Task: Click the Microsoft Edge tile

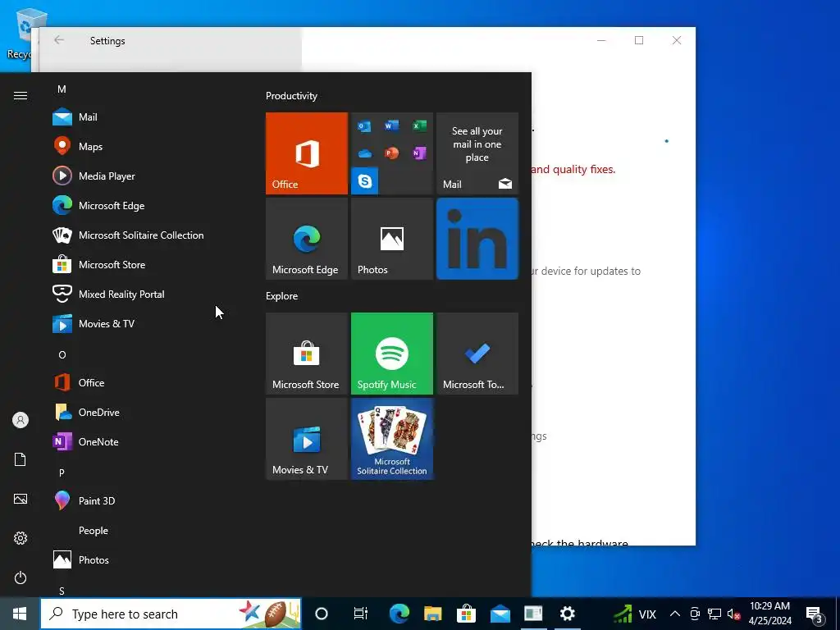Action: coord(307,239)
